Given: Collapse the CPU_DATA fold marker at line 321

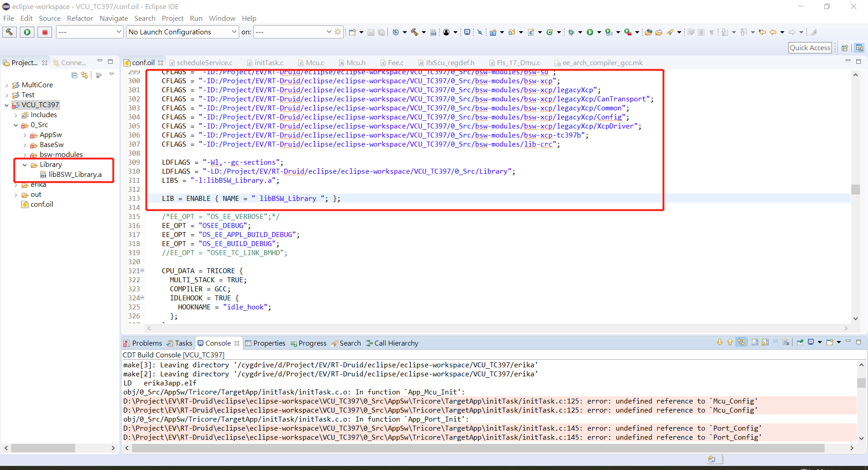Looking at the screenshot, I should 142,271.
